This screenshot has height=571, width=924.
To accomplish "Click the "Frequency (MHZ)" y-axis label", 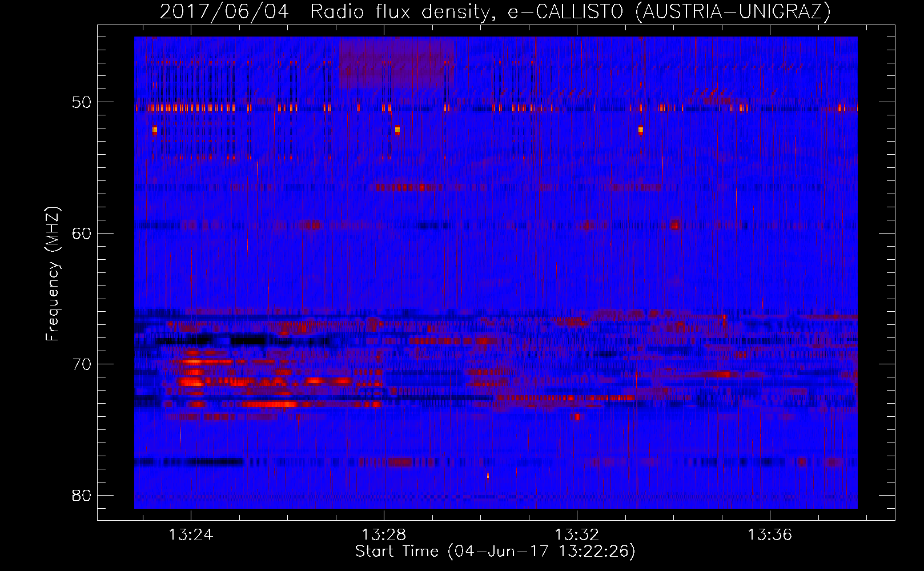I will pos(53,274).
